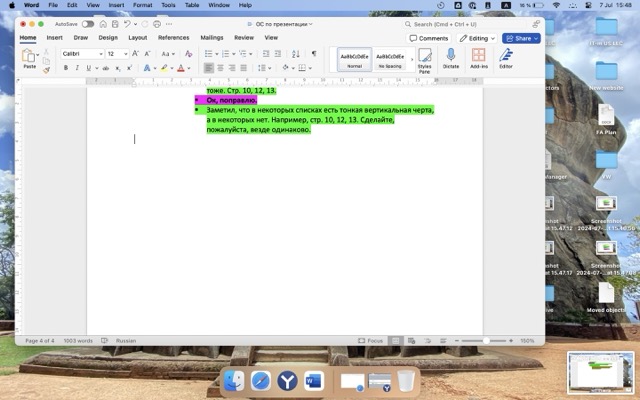This screenshot has width=640, height=400.
Task: Click the Share button
Action: click(521, 38)
